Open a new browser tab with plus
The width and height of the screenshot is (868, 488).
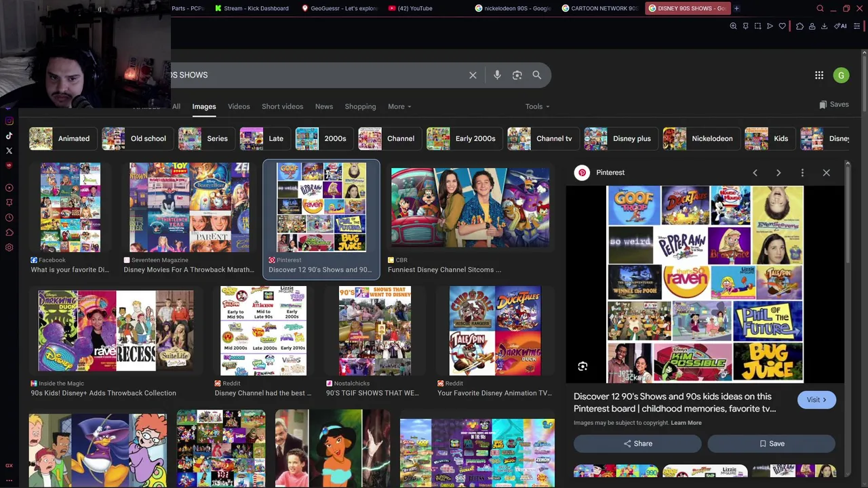[x=736, y=8]
